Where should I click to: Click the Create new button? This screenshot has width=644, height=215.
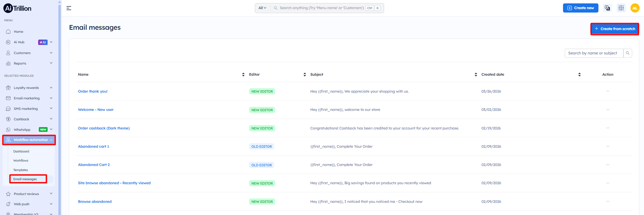tap(580, 8)
